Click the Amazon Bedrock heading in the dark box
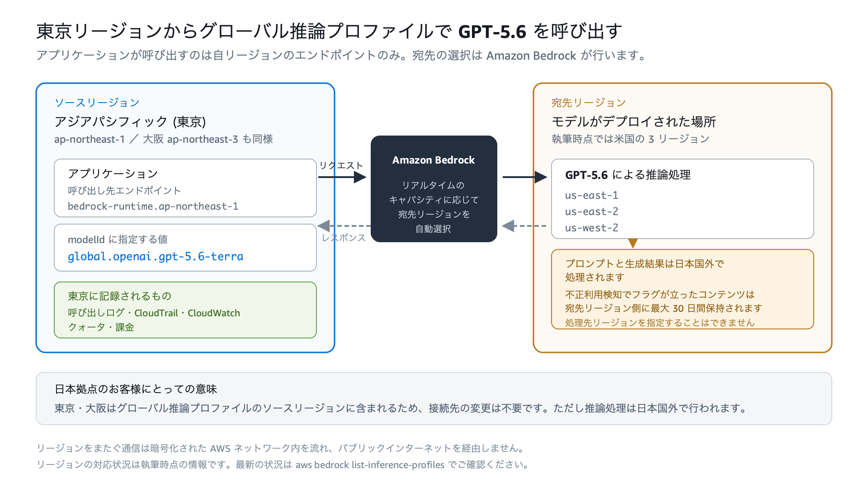 click(x=434, y=160)
